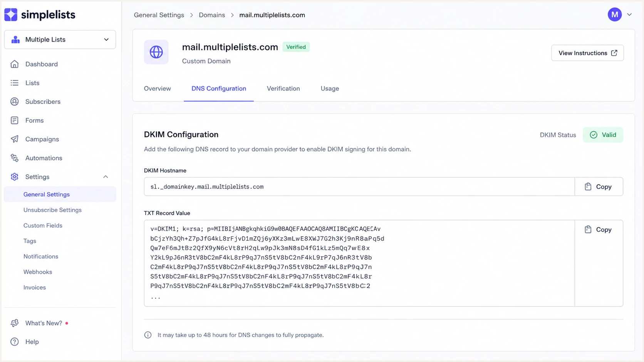Open Subscribers via its person icon
Image resolution: width=644 pixels, height=362 pixels.
(15, 102)
